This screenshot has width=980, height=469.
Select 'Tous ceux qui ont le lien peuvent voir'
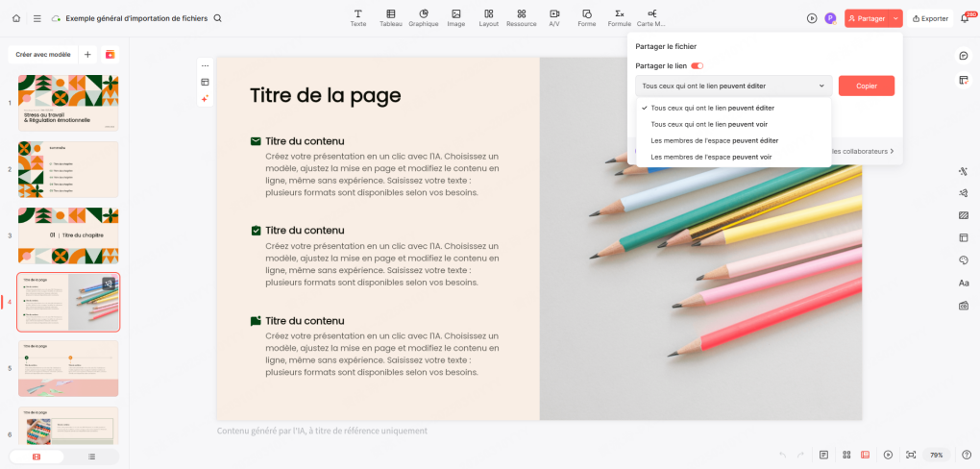click(709, 124)
